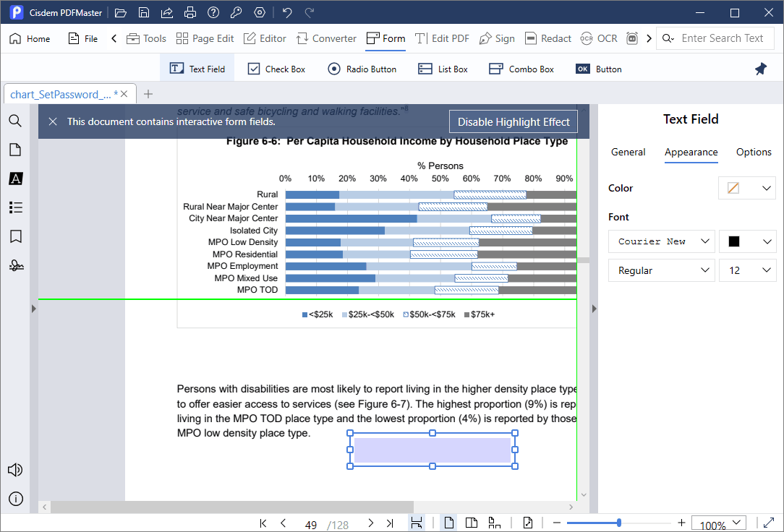The image size is (784, 532).
Task: Collapse the right properties panel arrow
Action: (594, 309)
